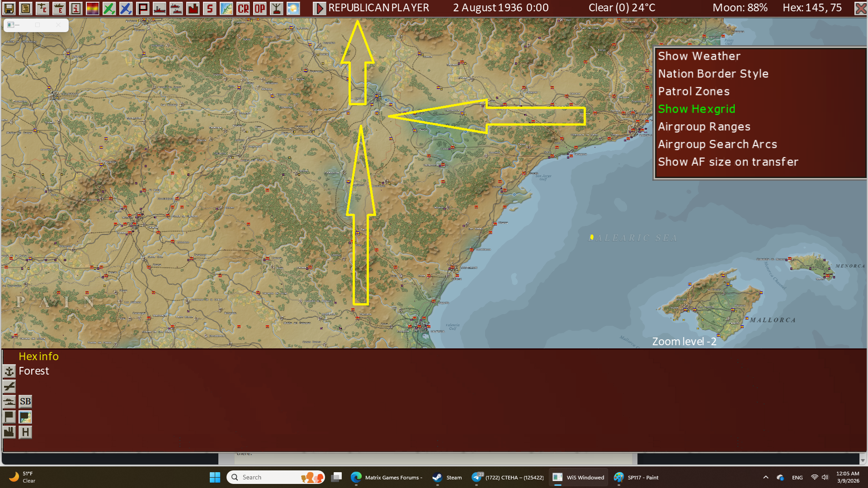Viewport: 868px width, 488px height.
Task: Click the sun weather icon in toolbar
Action: pyautogui.click(x=293, y=8)
